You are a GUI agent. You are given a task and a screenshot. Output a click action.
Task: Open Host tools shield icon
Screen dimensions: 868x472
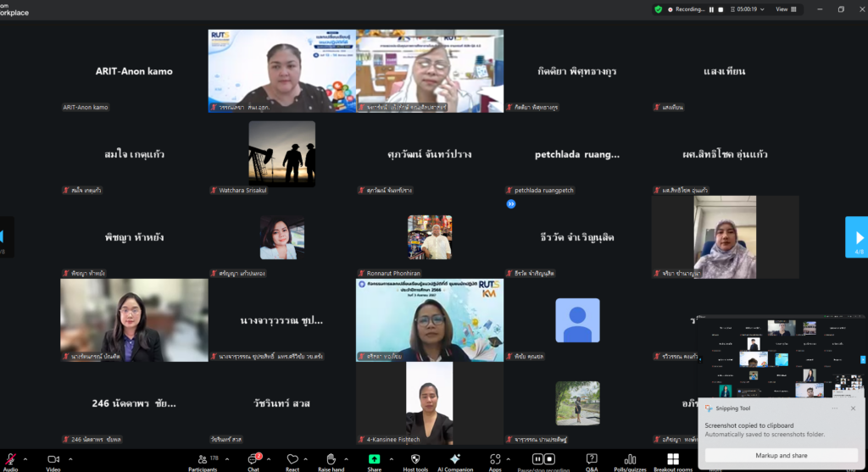[x=415, y=459]
